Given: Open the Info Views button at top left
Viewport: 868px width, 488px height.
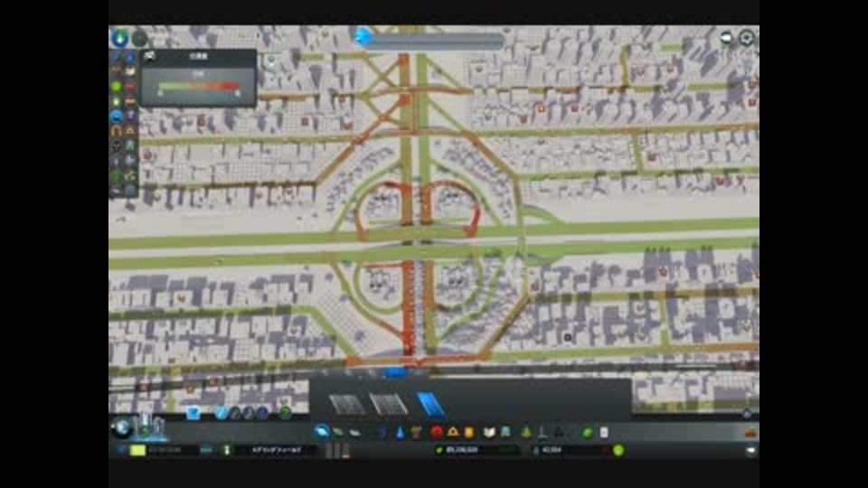Looking at the screenshot, I should 119,38.
